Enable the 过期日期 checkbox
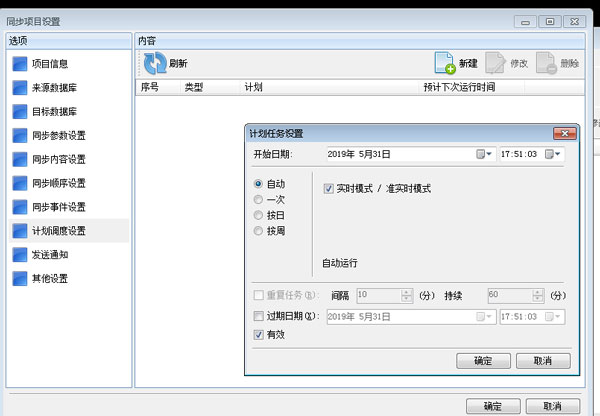The image size is (600, 416). pos(259,316)
